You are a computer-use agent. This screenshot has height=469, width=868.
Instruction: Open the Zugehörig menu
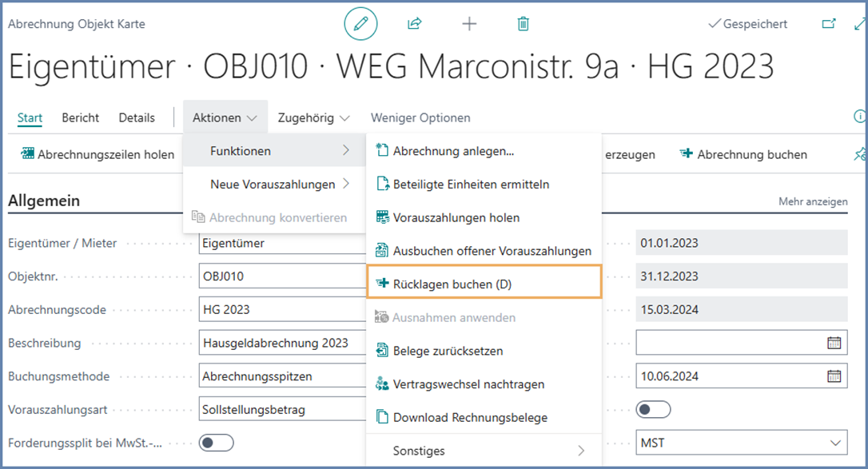313,117
